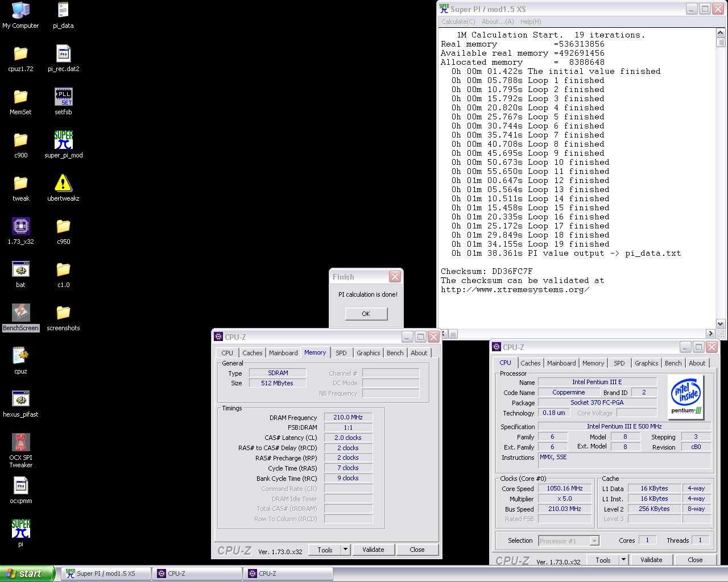Select the second CPU-Z taskbar button
This screenshot has height=582, width=728.
(288, 573)
